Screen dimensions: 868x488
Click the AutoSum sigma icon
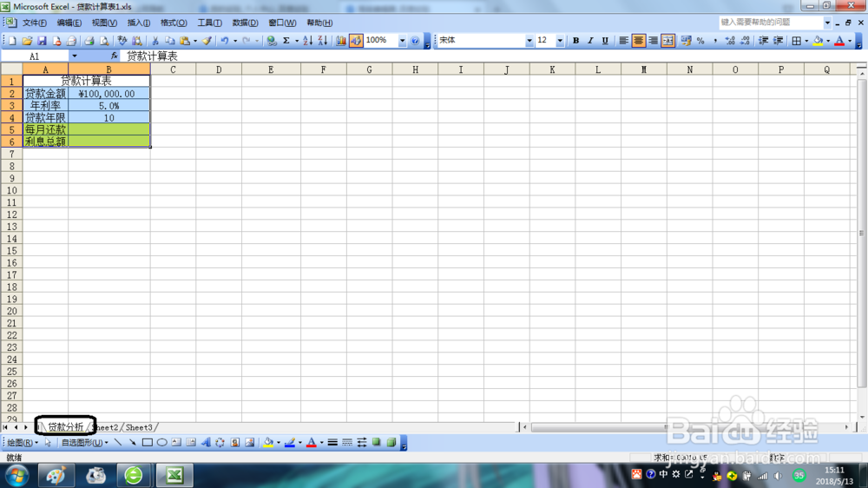tap(286, 41)
